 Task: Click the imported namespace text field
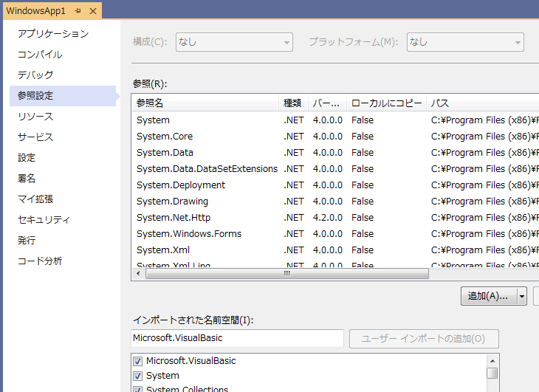(237, 338)
